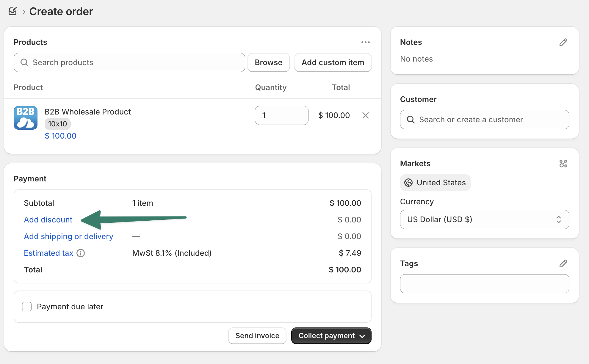
Task: Click the Markets settings icon
Action: coord(563,164)
